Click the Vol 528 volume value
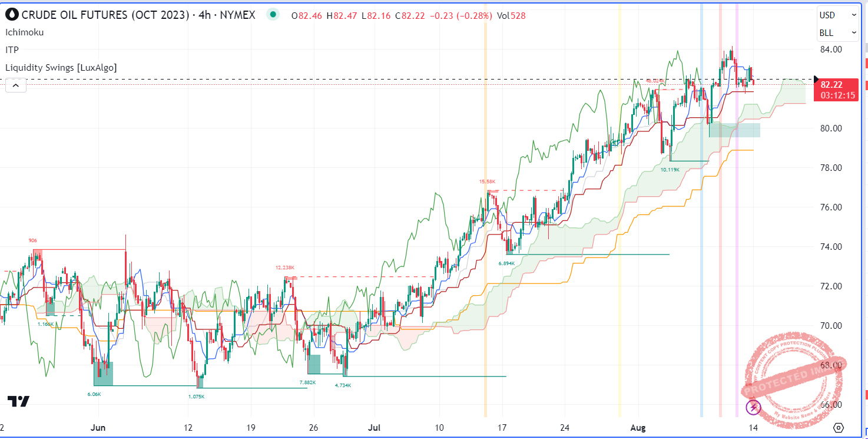 (511, 16)
